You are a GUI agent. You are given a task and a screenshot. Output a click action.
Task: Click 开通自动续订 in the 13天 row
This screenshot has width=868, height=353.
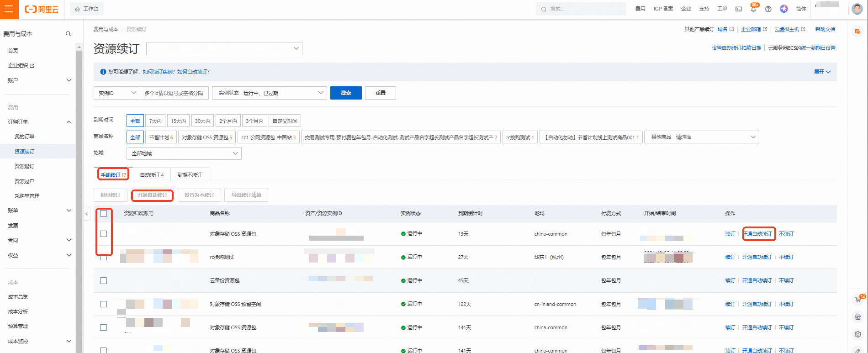pyautogui.click(x=758, y=234)
